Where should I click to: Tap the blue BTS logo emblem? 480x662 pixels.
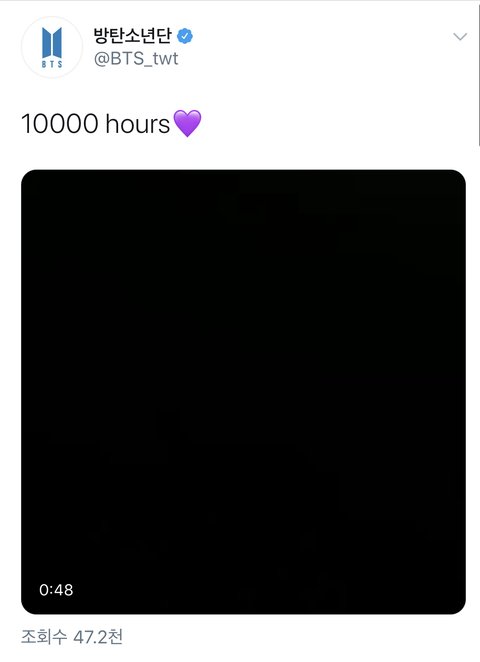click(x=52, y=42)
